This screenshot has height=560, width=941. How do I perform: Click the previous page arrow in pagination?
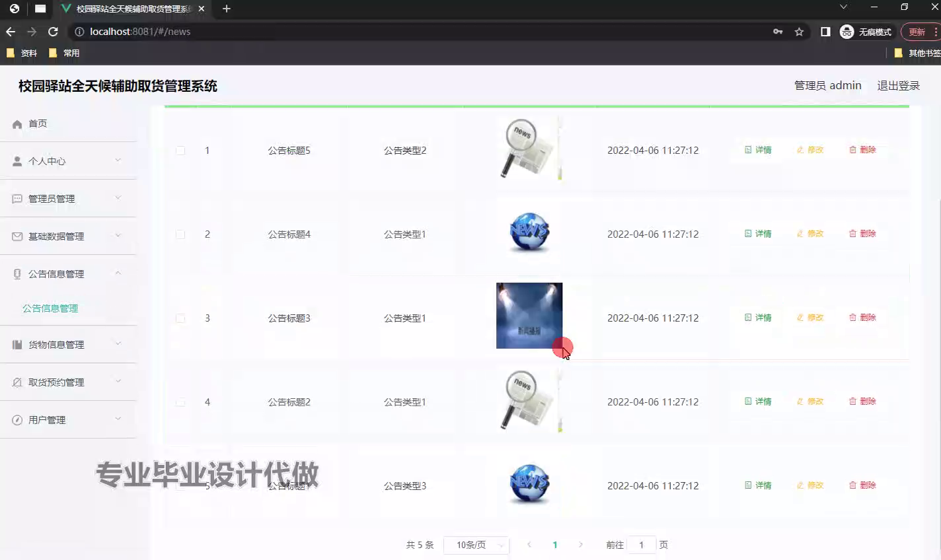529,545
